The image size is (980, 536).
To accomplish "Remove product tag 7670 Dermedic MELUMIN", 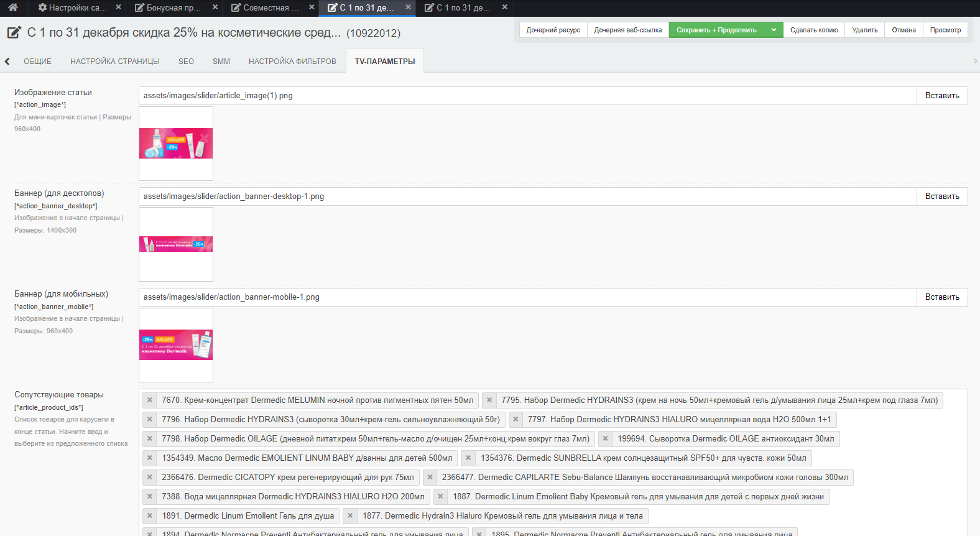I will click(x=150, y=400).
